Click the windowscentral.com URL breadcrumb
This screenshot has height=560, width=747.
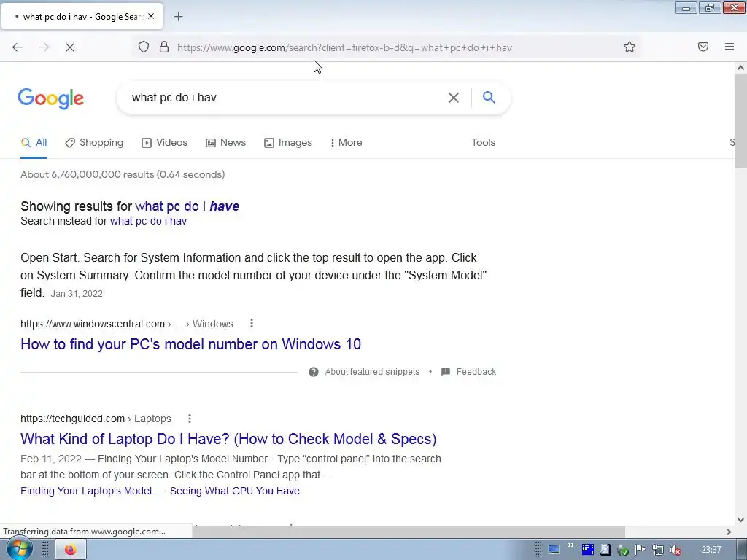point(127,324)
